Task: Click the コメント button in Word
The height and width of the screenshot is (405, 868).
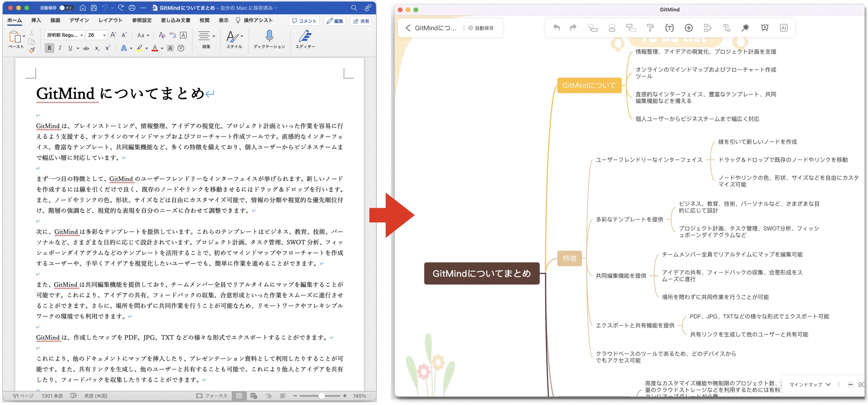Action: pyautogui.click(x=304, y=21)
